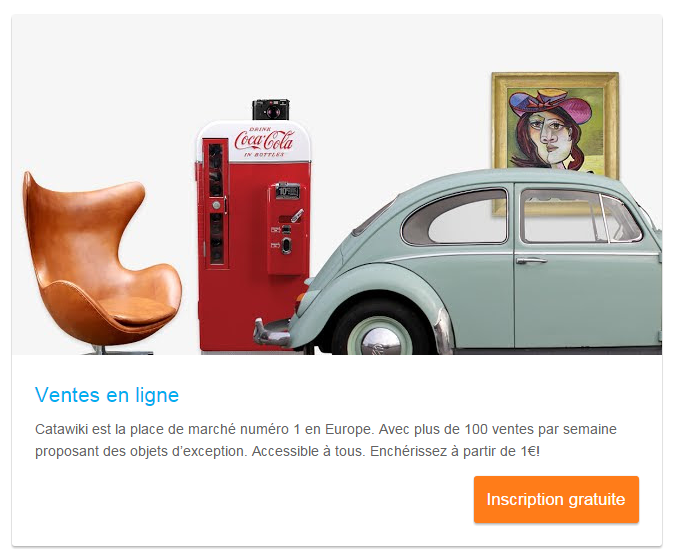Open the Ventes en ligne heading link
The height and width of the screenshot is (554, 673).
pyautogui.click(x=107, y=395)
